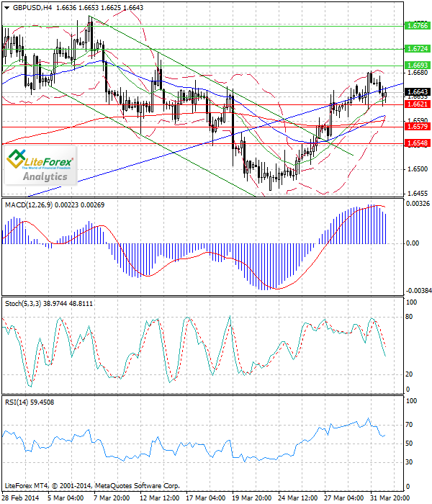Click the 1.6548 support level label
This screenshot has width=432, height=504.
click(x=418, y=143)
